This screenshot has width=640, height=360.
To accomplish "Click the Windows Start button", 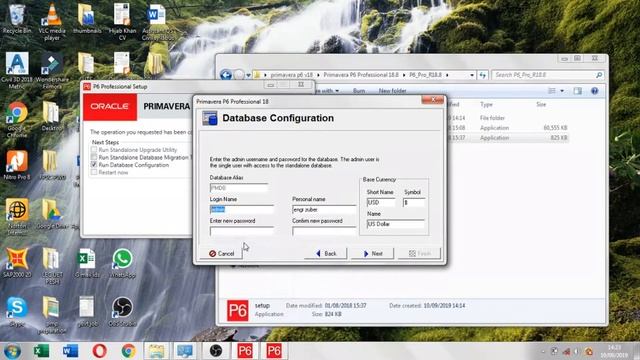I will coord(12,351).
